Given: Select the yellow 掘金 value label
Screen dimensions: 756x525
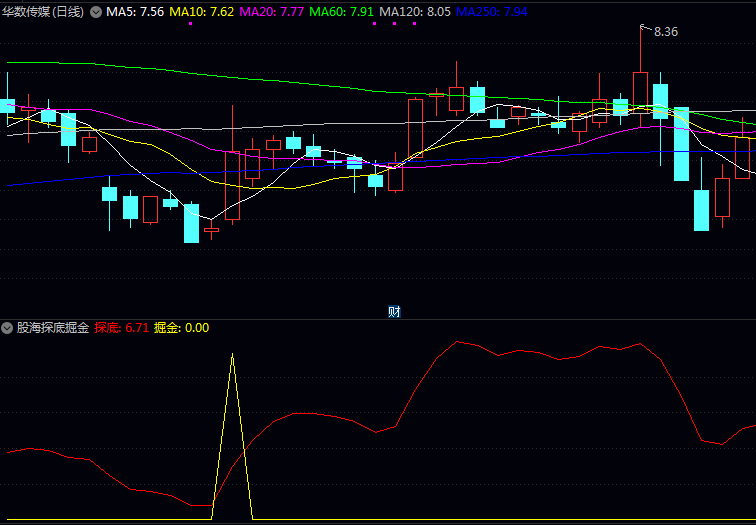Looking at the screenshot, I should pyautogui.click(x=181, y=327).
